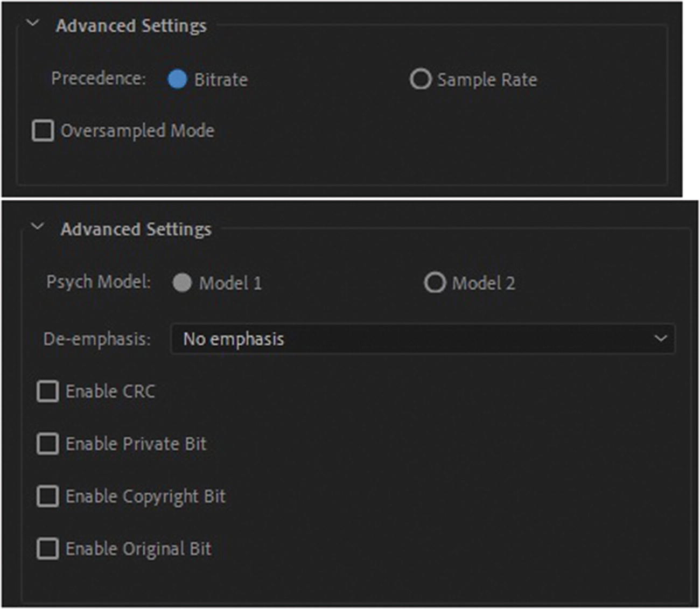
Task: Collapse the bottom Advanced Settings section
Action: click(x=38, y=227)
